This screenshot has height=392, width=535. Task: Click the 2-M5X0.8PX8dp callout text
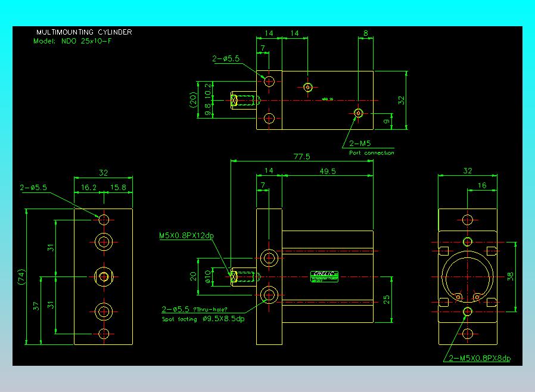480,358
